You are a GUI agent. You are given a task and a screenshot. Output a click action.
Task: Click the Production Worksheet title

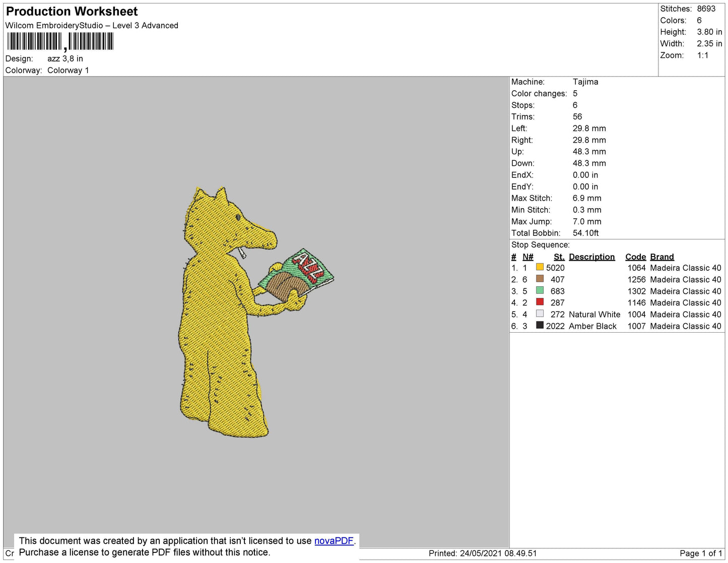point(72,12)
